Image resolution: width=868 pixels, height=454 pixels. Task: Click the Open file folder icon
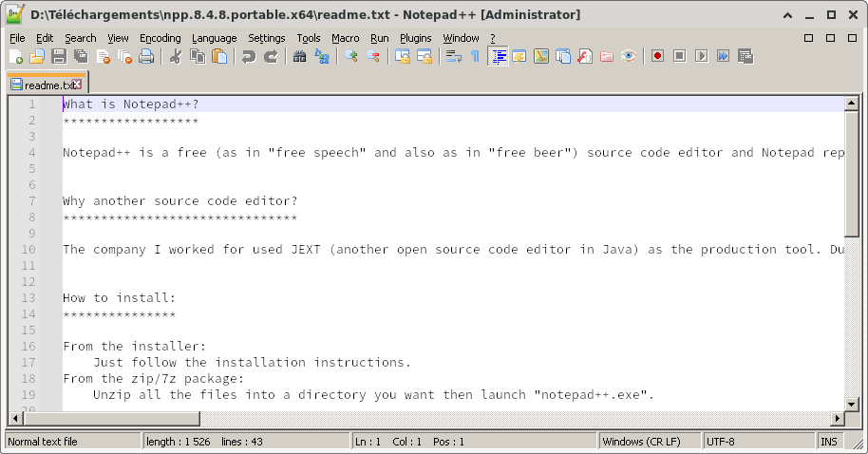(x=37, y=56)
